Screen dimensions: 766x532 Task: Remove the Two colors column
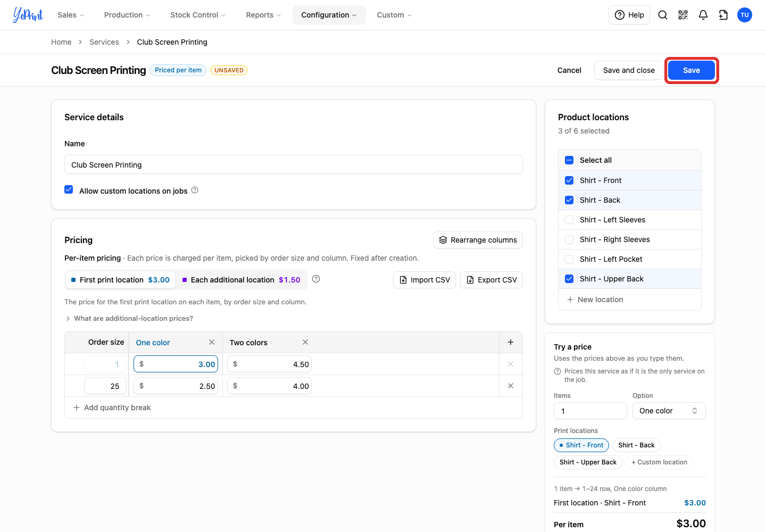pos(305,342)
